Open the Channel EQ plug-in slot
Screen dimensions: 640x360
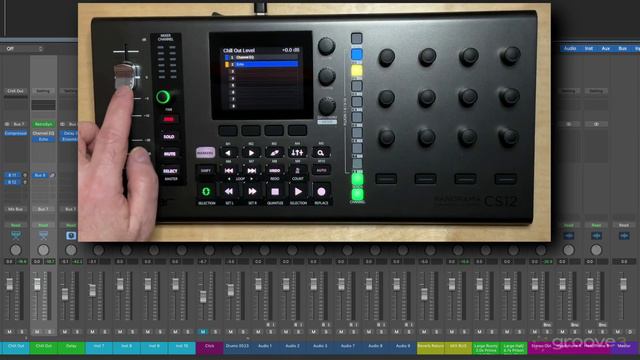pos(43,133)
